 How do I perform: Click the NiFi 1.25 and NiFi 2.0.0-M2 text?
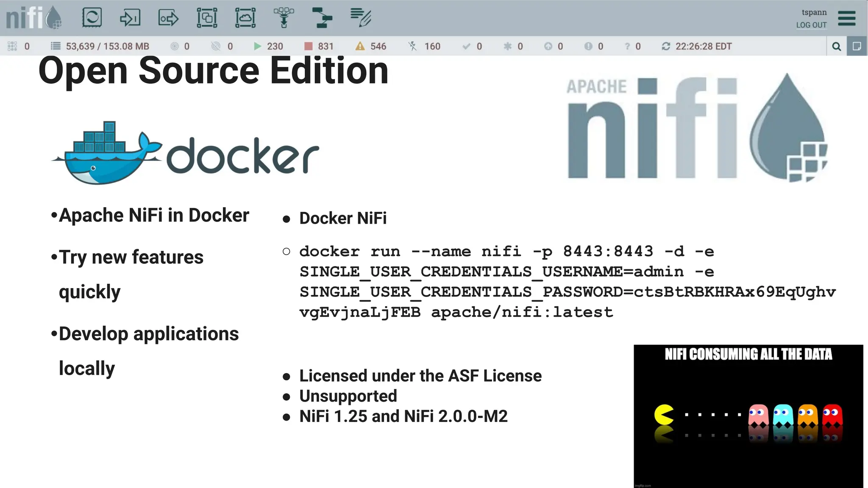[403, 416]
